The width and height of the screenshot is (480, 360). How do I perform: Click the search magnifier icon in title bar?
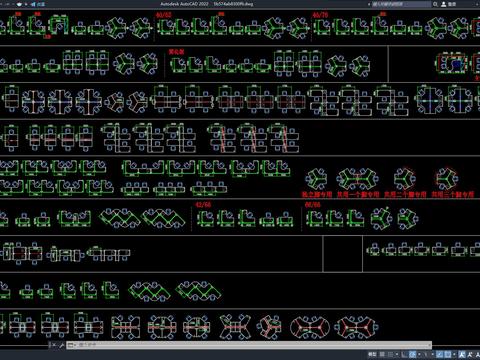pyautogui.click(x=435, y=4)
